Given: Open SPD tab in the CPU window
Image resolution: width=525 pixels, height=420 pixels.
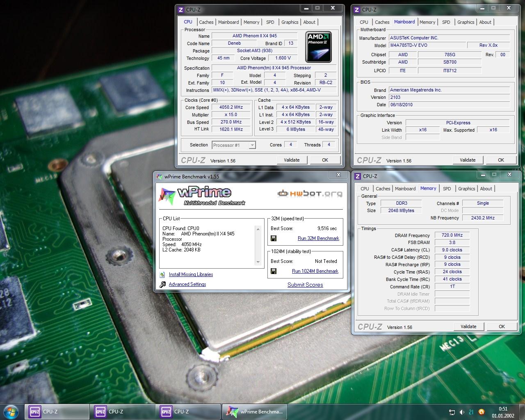Looking at the screenshot, I should [x=270, y=22].
